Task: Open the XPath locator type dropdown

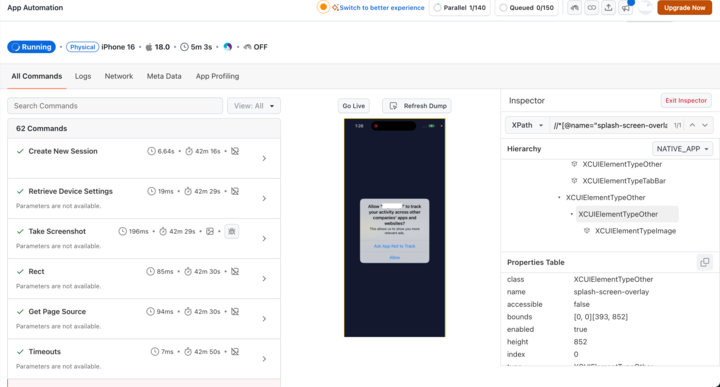Action: coord(527,125)
